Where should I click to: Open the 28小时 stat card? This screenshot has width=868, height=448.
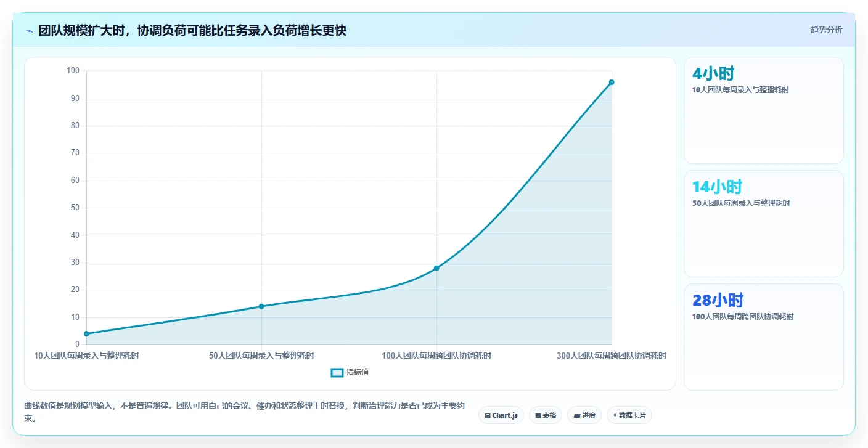click(763, 337)
